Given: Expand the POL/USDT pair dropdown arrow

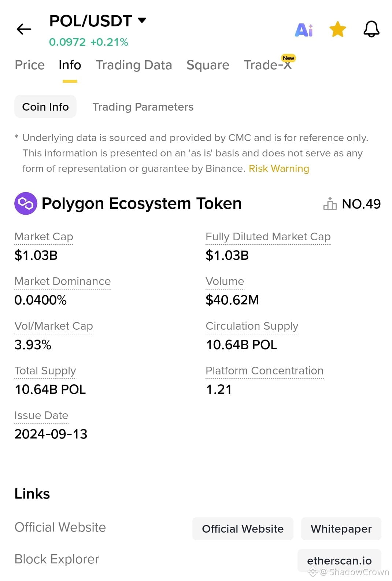Looking at the screenshot, I should point(142,20).
